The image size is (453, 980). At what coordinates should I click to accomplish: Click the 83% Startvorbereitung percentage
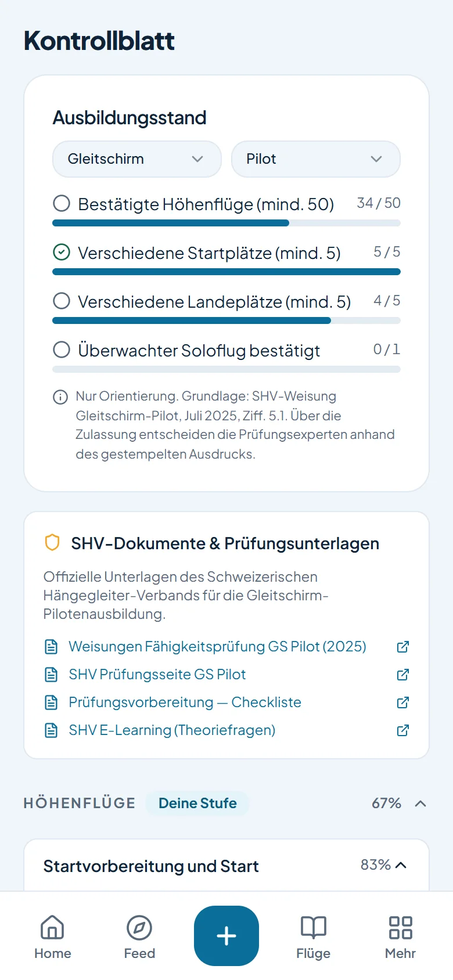(x=376, y=865)
